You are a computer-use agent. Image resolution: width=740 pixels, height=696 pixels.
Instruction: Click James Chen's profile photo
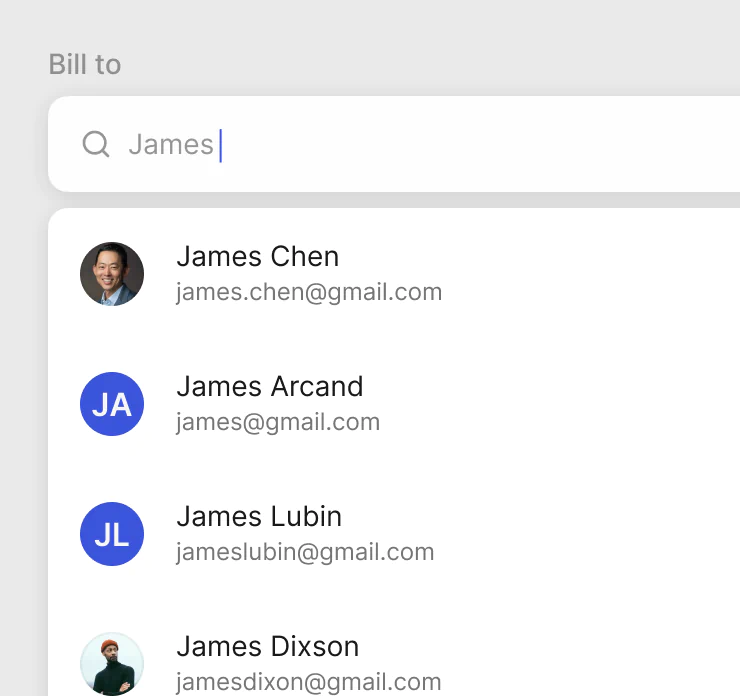coord(112,274)
